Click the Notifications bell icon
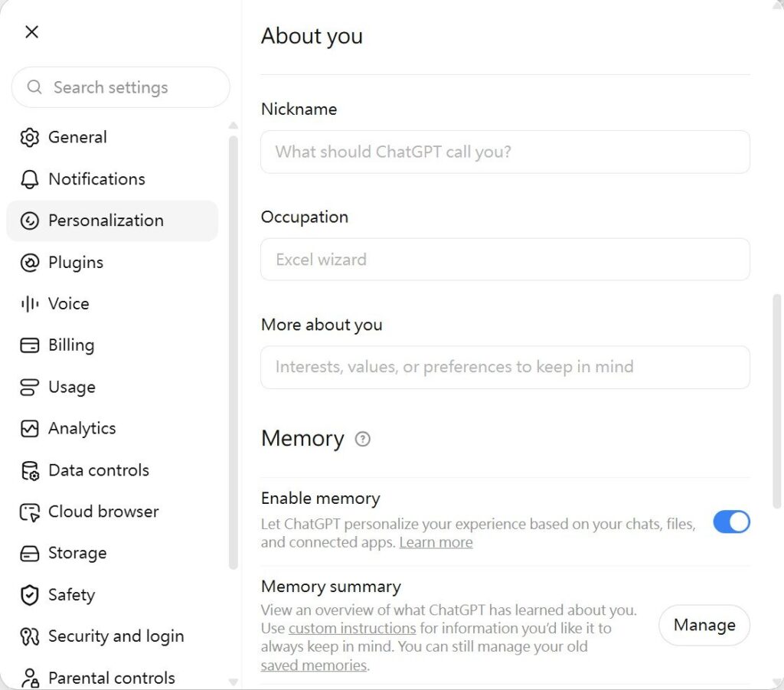Viewport: 784px width, 690px height. pyautogui.click(x=30, y=179)
